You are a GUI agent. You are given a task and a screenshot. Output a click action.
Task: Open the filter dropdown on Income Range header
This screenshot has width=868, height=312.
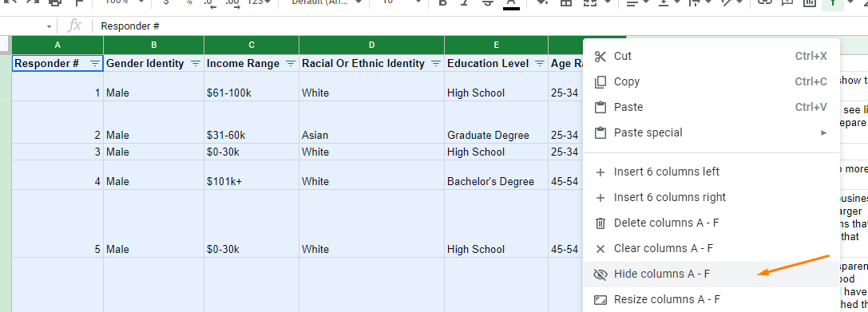click(x=291, y=64)
